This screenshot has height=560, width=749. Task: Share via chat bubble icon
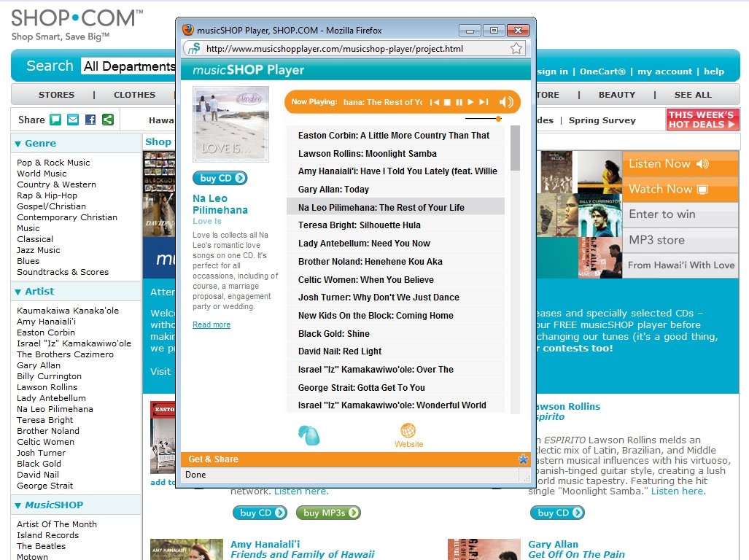point(55,120)
